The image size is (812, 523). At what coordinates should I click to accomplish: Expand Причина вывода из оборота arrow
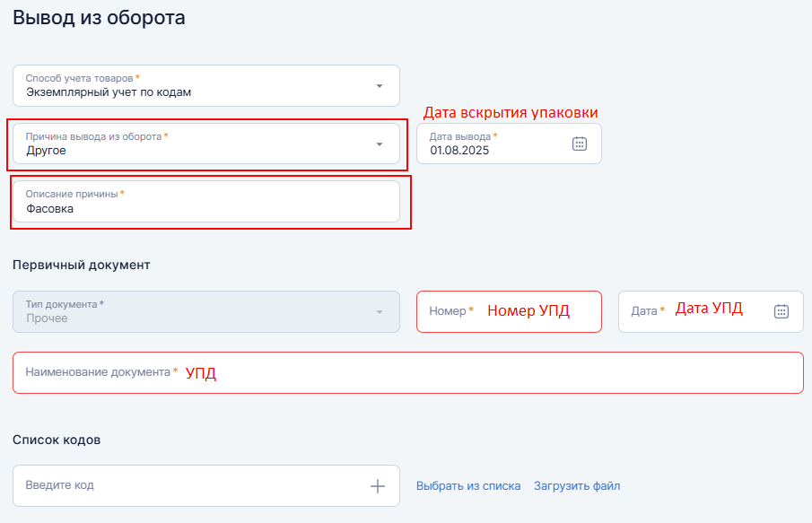pyautogui.click(x=379, y=144)
